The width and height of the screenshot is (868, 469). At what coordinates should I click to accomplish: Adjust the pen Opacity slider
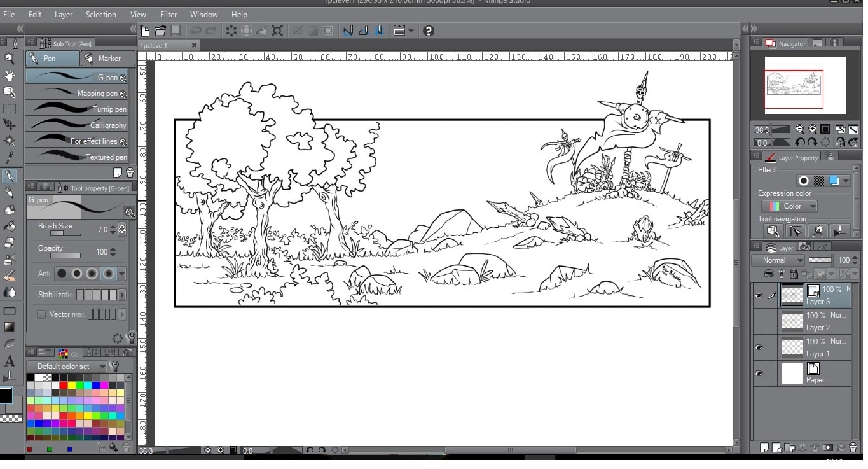65,256
